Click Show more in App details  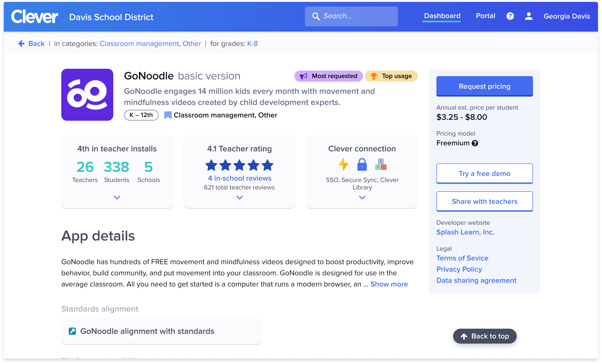(389, 284)
